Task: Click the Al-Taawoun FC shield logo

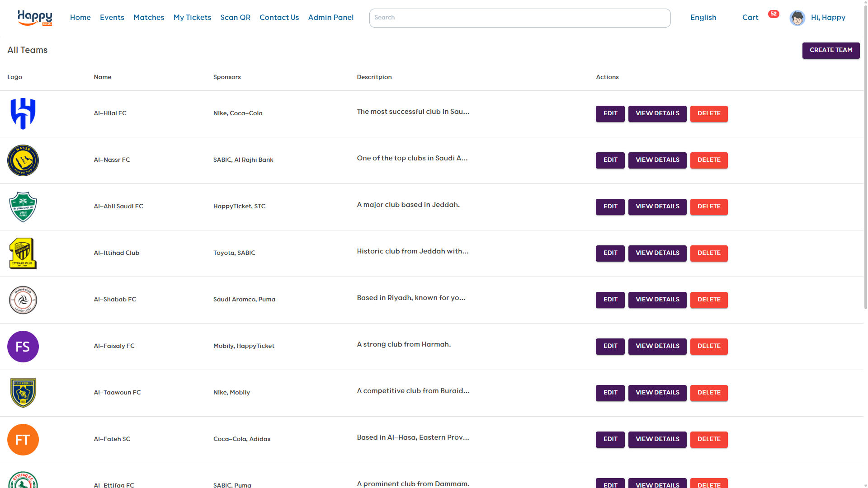Action: [x=23, y=393]
